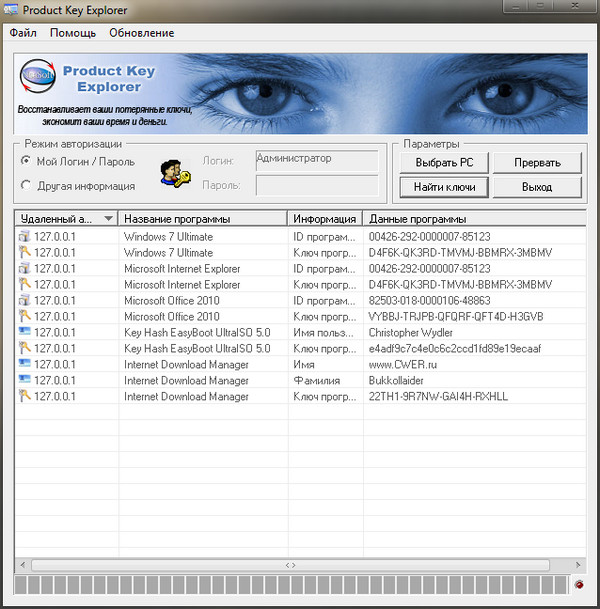Viewport: 600px width, 609px height.
Task: Open the Обновление menu
Action: tap(141, 33)
